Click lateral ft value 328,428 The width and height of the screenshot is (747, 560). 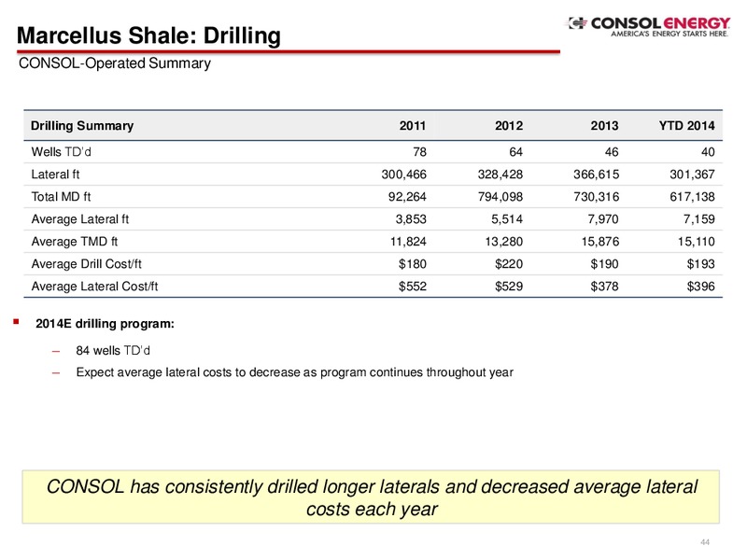tap(500, 175)
